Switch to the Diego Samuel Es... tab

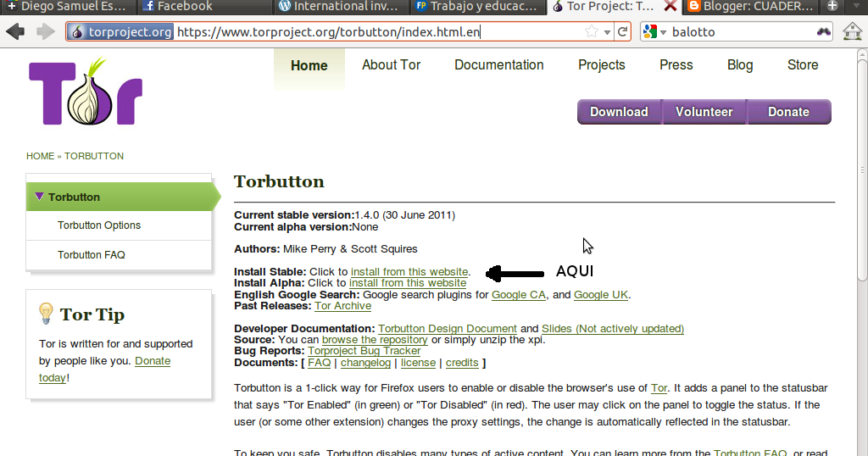68,7
